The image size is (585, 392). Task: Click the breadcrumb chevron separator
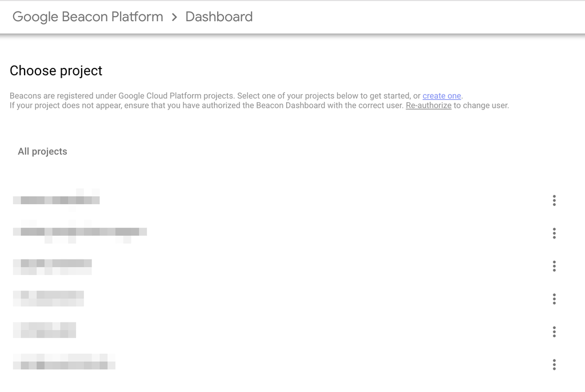pos(174,17)
